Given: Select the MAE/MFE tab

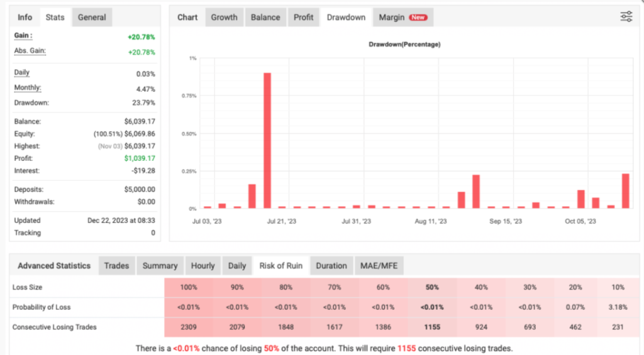Looking at the screenshot, I should [x=379, y=266].
